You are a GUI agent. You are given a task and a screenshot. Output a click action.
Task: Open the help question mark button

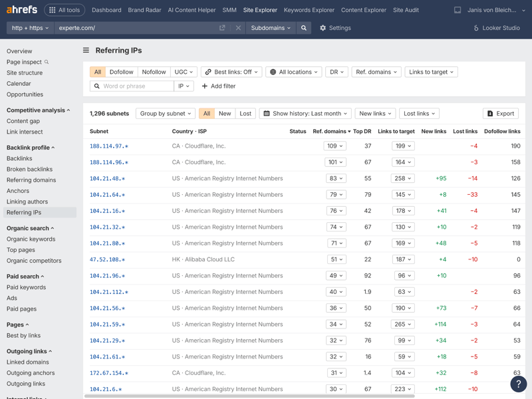click(x=518, y=384)
